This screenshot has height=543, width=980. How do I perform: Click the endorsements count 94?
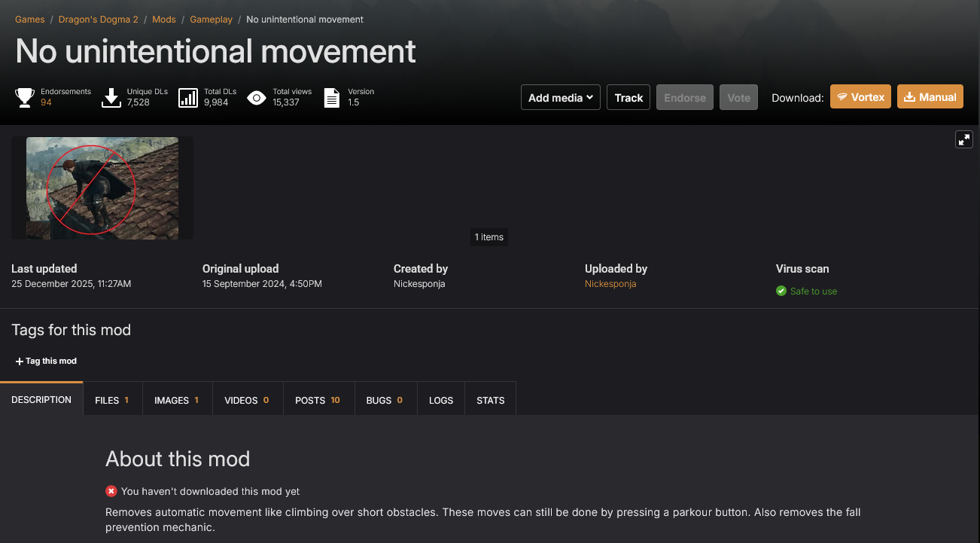click(x=46, y=102)
